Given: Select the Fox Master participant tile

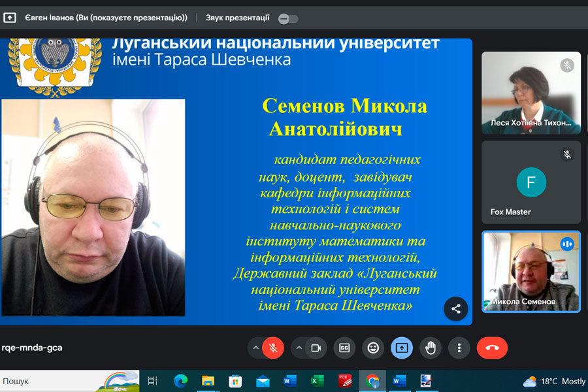Looking at the screenshot, I should tap(531, 182).
